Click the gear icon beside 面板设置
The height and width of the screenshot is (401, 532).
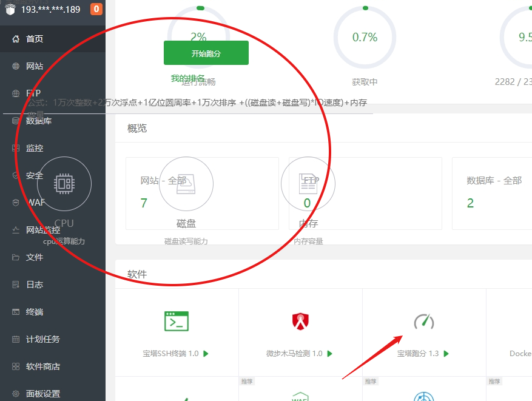pyautogui.click(x=16, y=394)
